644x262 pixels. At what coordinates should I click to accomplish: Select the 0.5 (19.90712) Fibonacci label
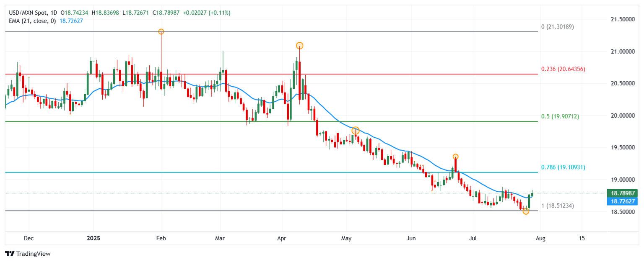click(560, 116)
